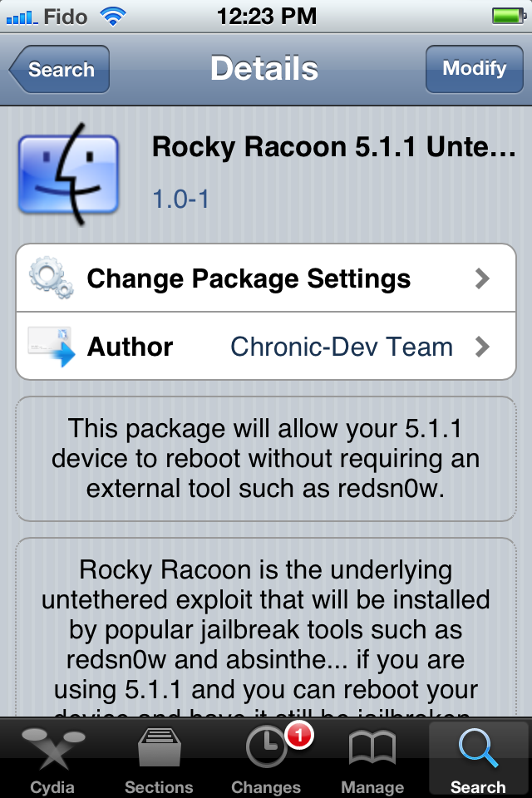Viewport: 532px width, 798px height.
Task: Expand Change Package Settings chevron
Action: pos(482,278)
